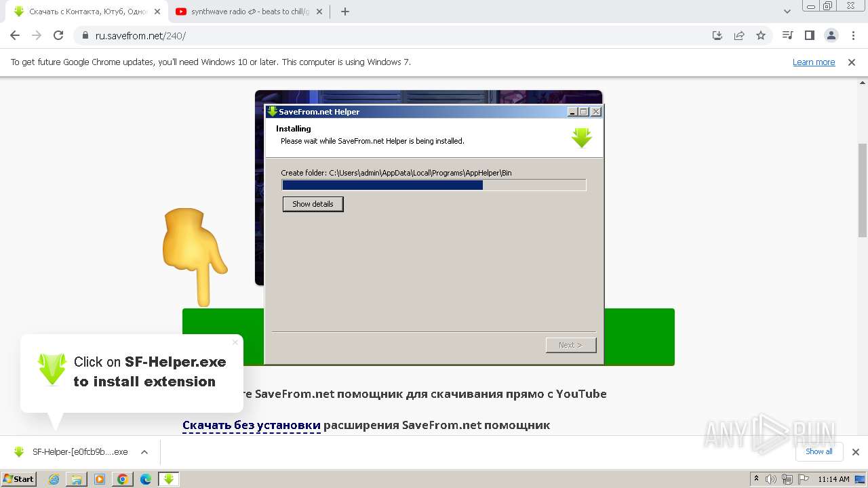The height and width of the screenshot is (488, 868).
Task: Select the SaveFrom Helper taskbar item
Action: 169,479
